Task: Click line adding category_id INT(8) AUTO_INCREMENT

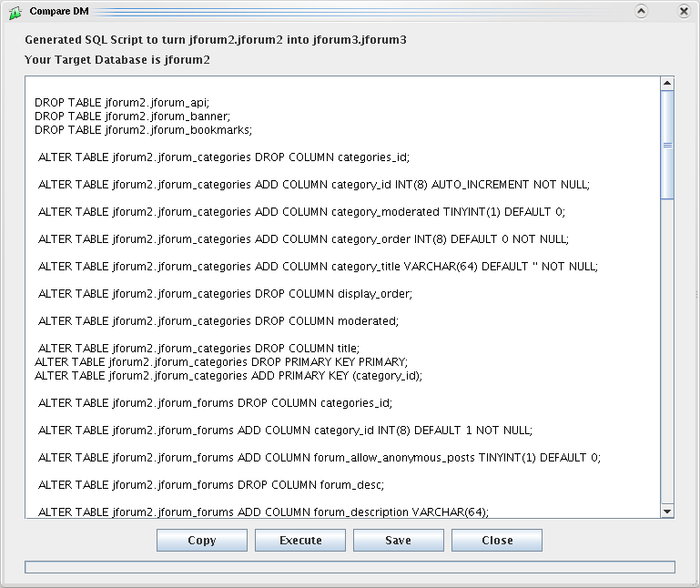Action: click(x=314, y=185)
